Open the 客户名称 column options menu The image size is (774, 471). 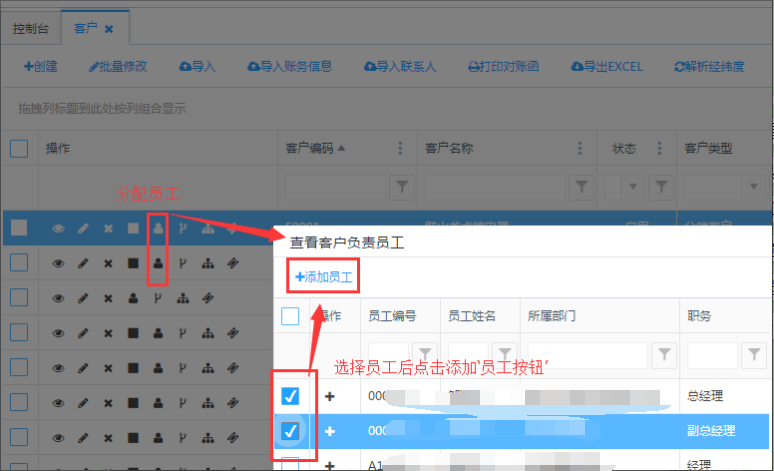582,148
